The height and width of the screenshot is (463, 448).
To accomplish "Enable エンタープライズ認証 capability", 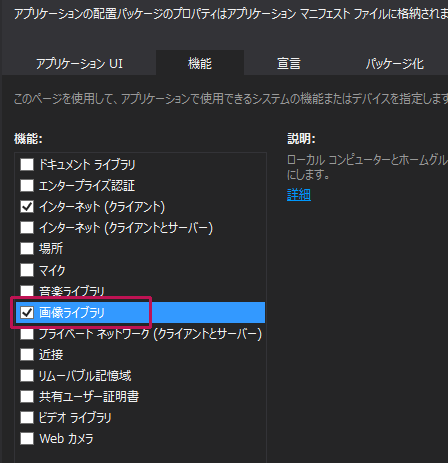I will pyautogui.click(x=27, y=185).
